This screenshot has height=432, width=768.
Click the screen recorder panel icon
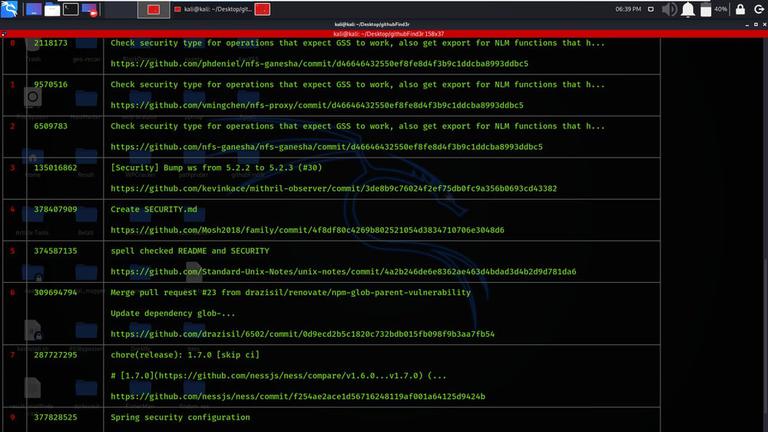click(x=90, y=9)
